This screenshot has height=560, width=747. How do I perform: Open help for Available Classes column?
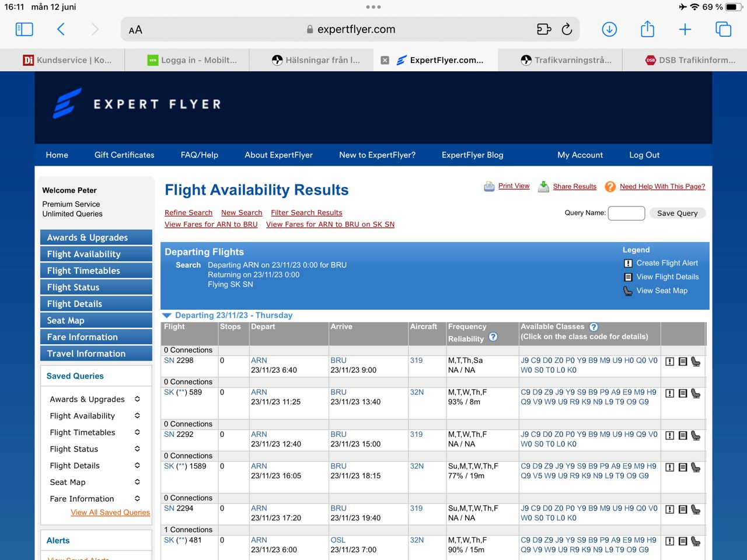(594, 327)
